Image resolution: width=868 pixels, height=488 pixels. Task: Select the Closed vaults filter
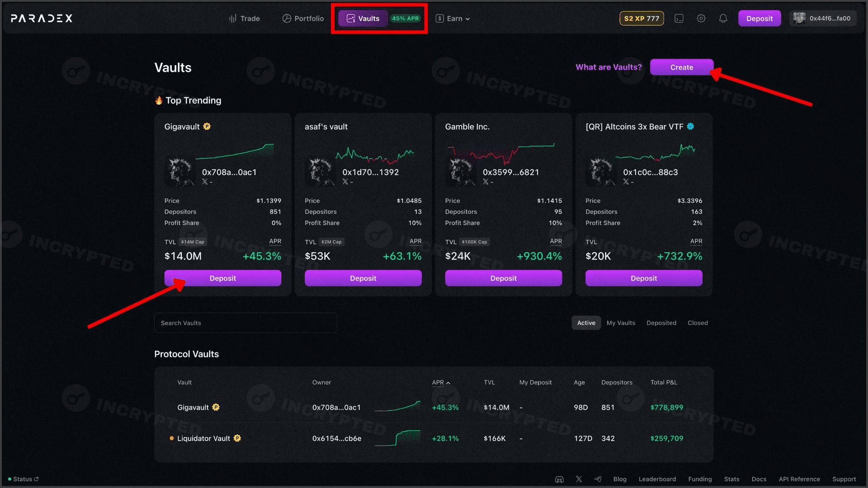(698, 323)
